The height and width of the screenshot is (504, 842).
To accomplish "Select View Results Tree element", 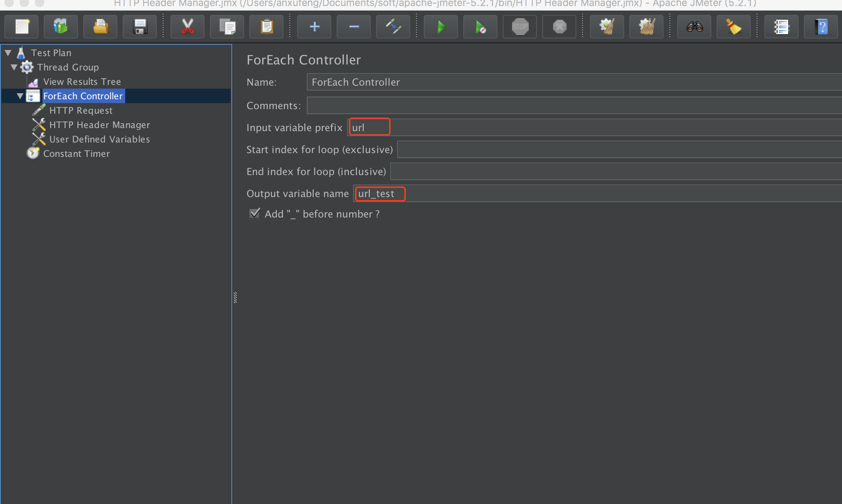I will click(x=82, y=82).
